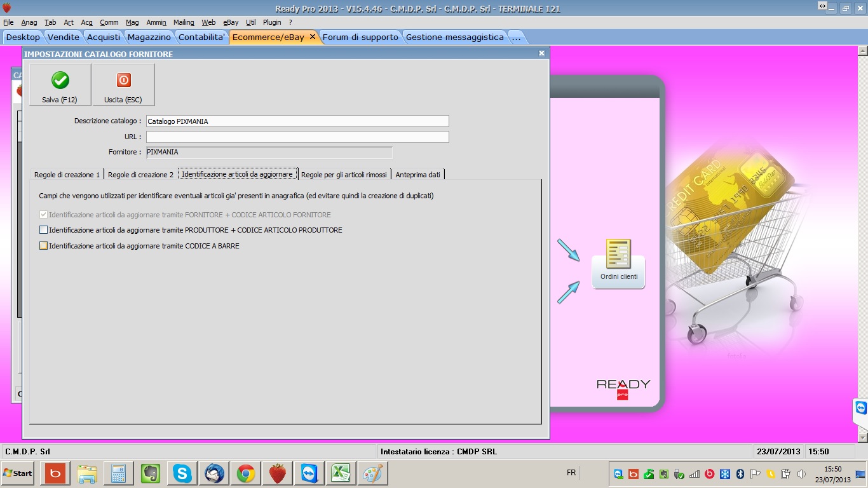
Task: Open the Ammin menu
Action: 156,22
